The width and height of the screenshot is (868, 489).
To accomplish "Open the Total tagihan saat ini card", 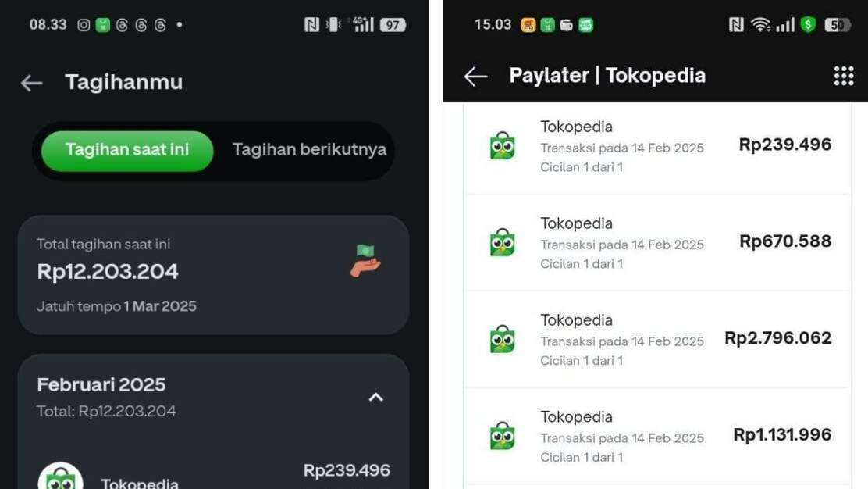I will (213, 275).
